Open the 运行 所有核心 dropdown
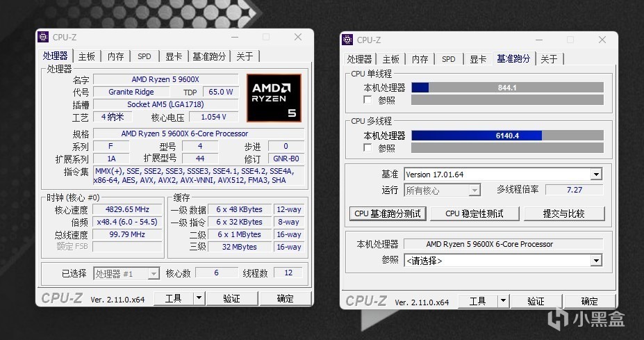The image size is (644, 340). point(474,191)
